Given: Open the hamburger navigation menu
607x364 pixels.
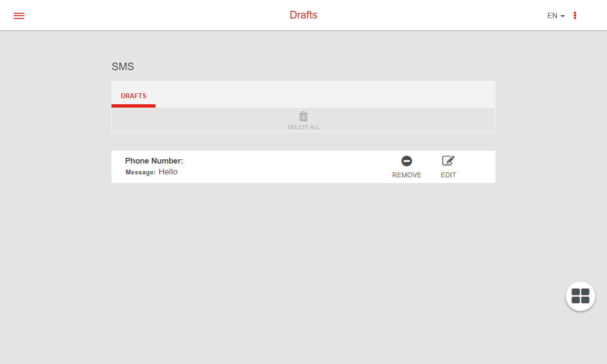Looking at the screenshot, I should 19,16.
